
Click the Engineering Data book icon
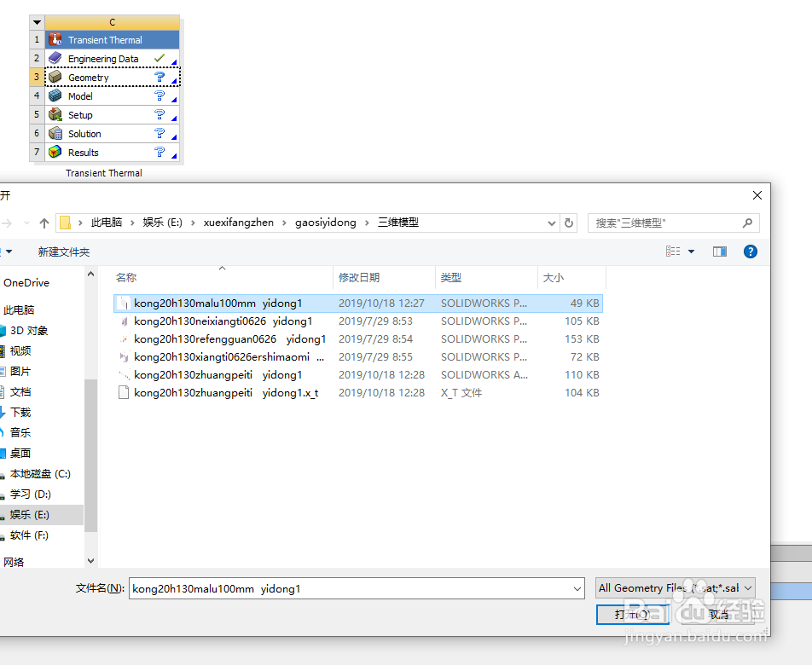tap(55, 59)
